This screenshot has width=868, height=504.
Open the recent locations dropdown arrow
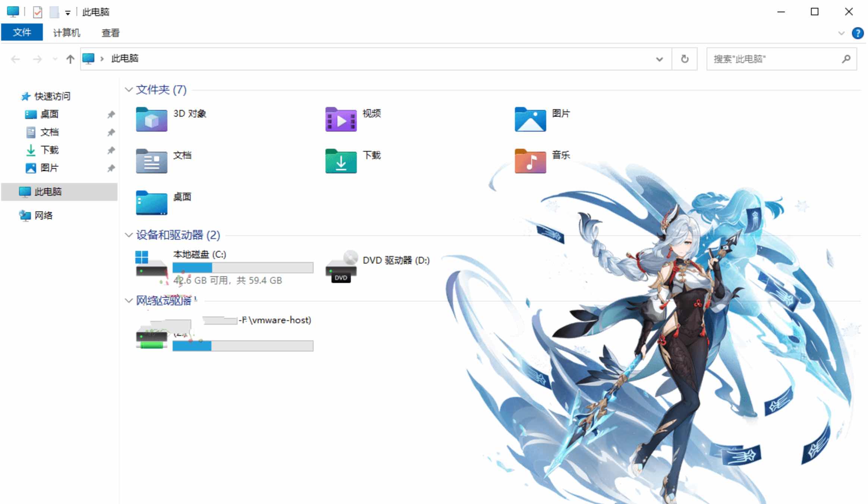pyautogui.click(x=55, y=59)
